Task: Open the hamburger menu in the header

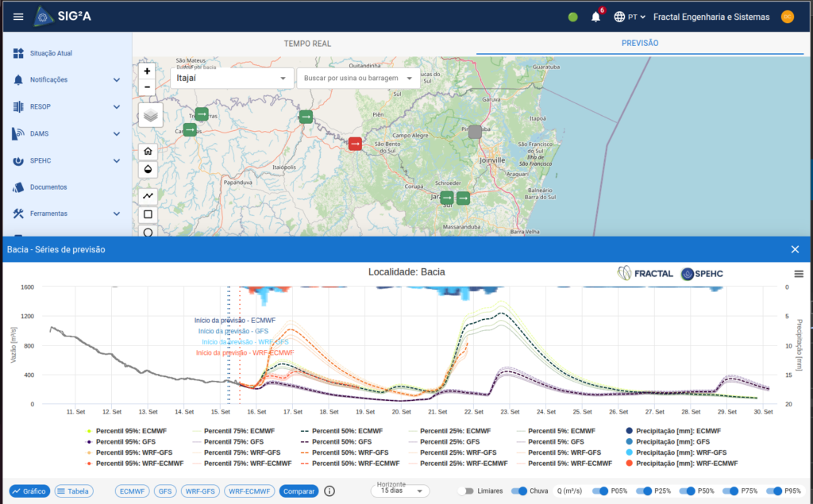Action: (x=18, y=17)
